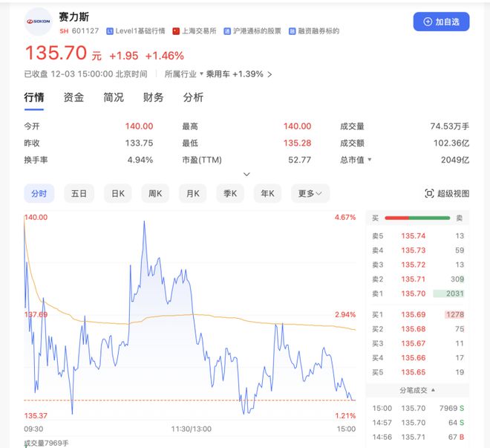490x448 pixels.
Task: Click the 融资融券标的 tag icon
Action: 292,31
